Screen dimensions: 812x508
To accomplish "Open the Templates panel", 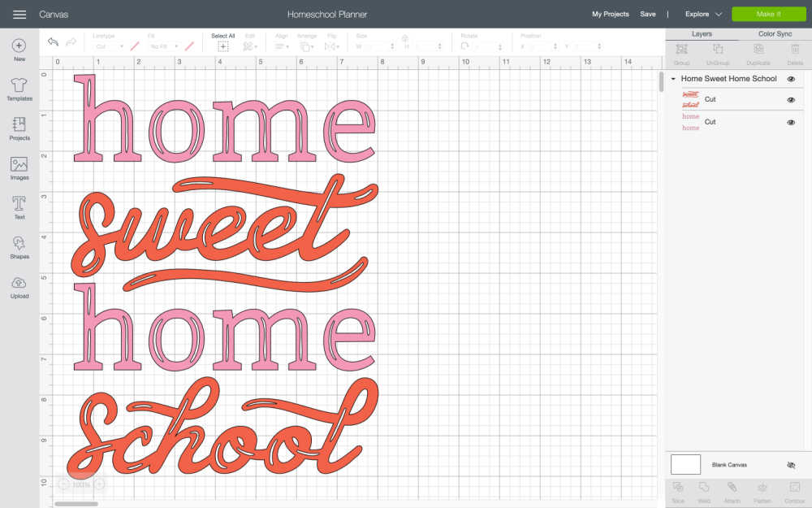I will pos(19,89).
